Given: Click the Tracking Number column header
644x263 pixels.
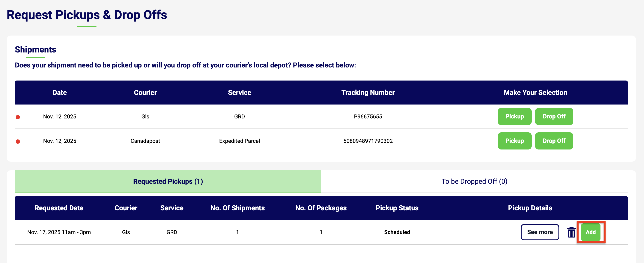Looking at the screenshot, I should click(x=368, y=92).
